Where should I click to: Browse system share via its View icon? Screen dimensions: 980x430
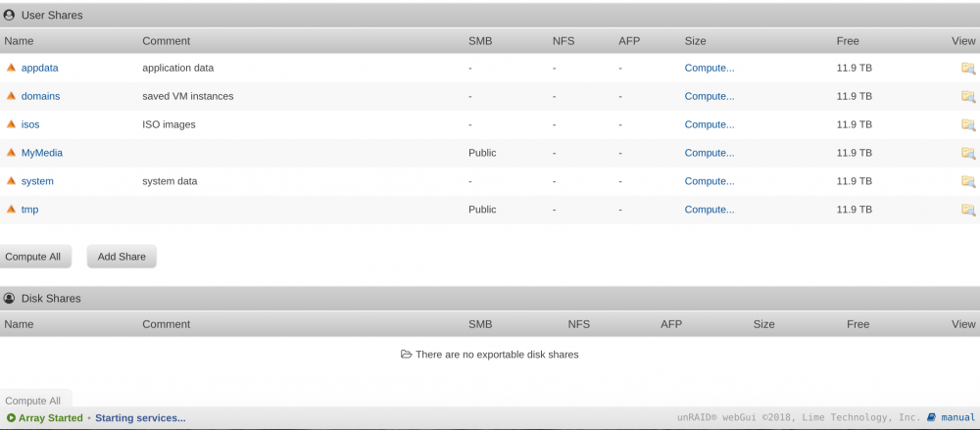[968, 181]
